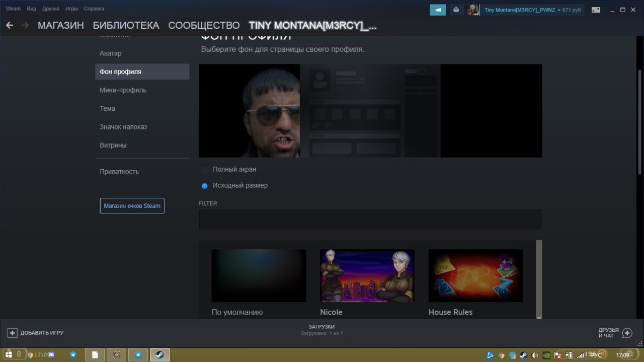Viewport: 644px width, 362px height.
Task: Select Полный экран radio option
Action: pyautogui.click(x=205, y=170)
